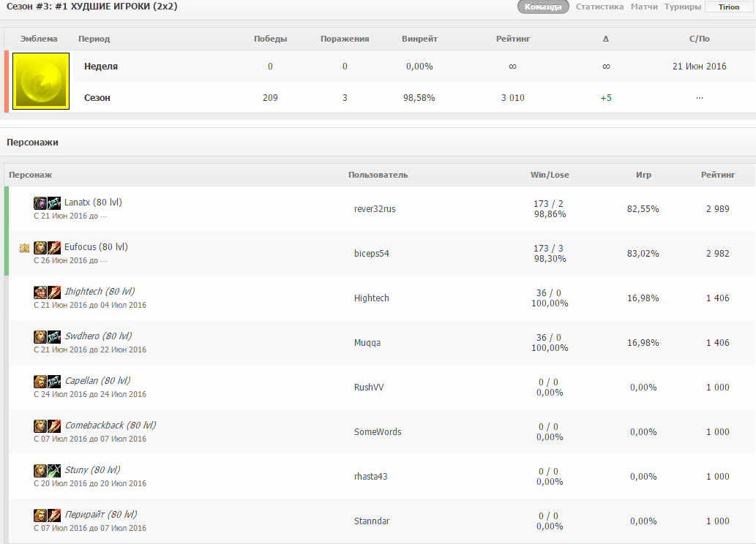Open character Capellan (80 lvl)
This screenshot has width=756, height=544.
(97, 381)
